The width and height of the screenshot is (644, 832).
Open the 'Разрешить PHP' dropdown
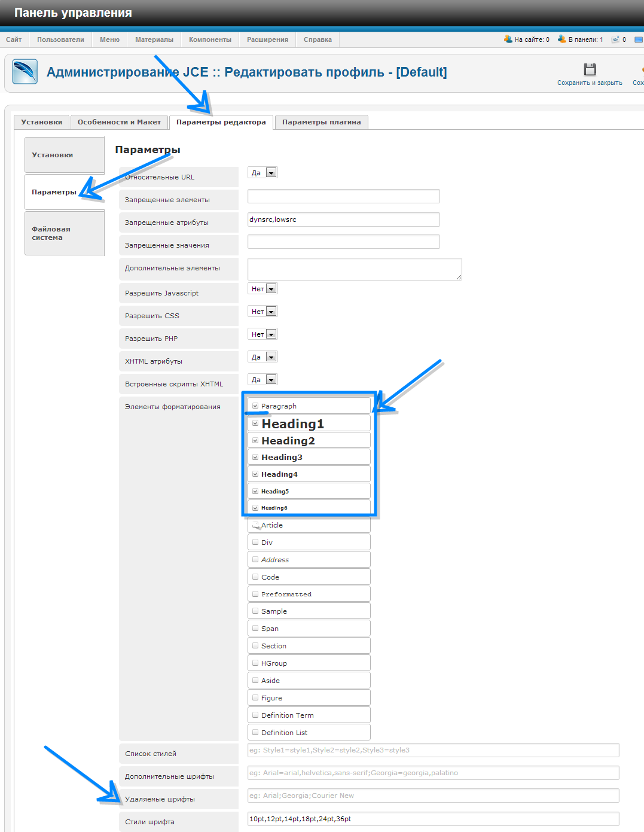point(271,334)
